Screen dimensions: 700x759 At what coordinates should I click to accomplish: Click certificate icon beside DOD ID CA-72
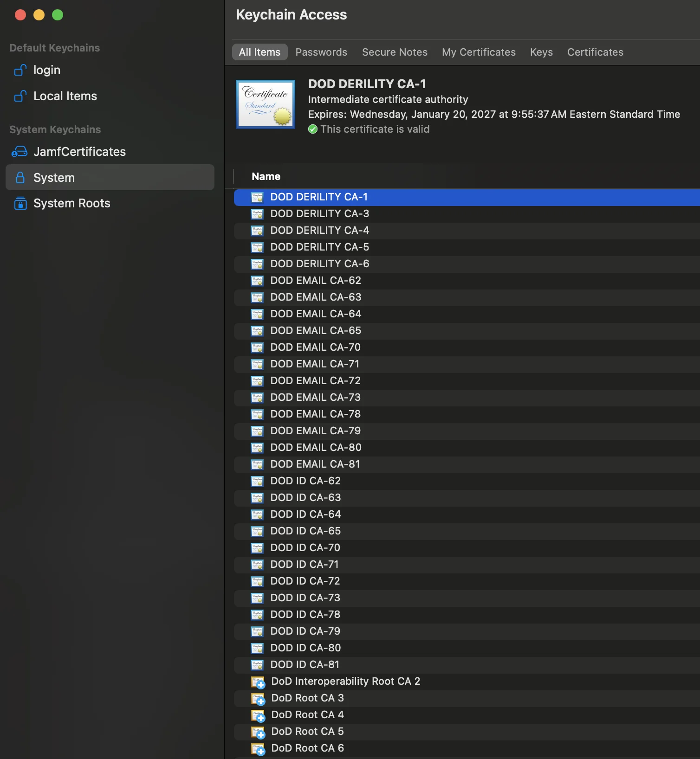(x=257, y=581)
